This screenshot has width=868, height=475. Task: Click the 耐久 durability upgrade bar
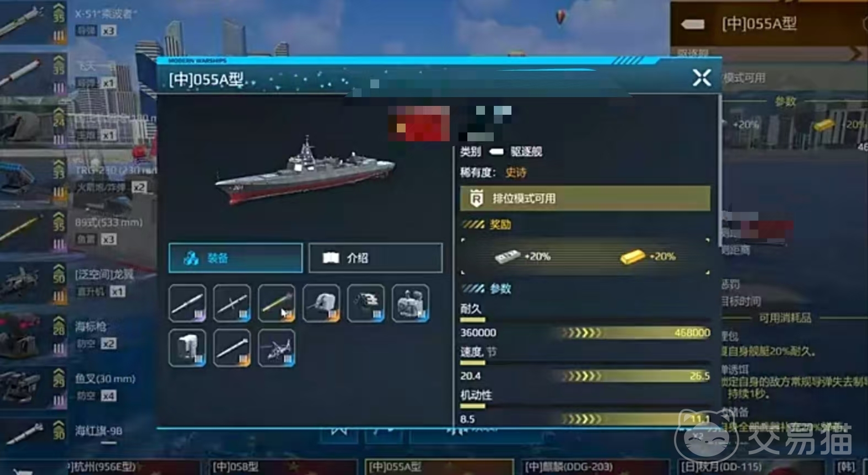[x=585, y=333]
